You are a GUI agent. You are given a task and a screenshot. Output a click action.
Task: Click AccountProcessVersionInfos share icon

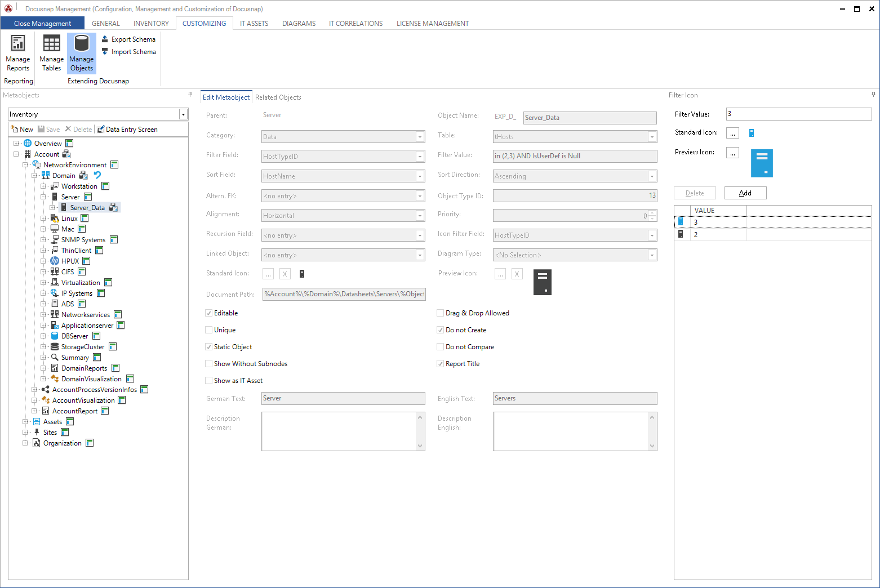(46, 390)
